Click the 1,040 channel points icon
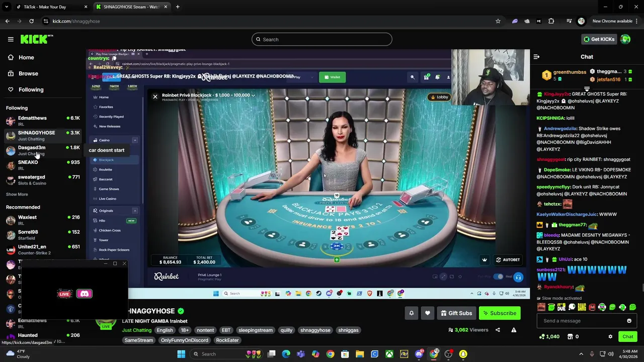Screen dimensions: 644x362 pyautogui.click(x=542, y=337)
